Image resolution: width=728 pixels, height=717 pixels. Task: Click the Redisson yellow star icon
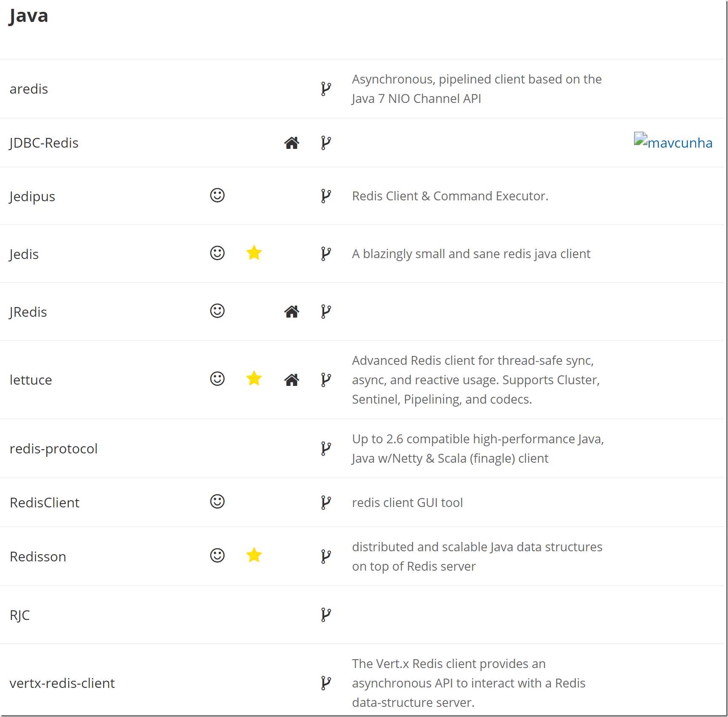tap(254, 555)
